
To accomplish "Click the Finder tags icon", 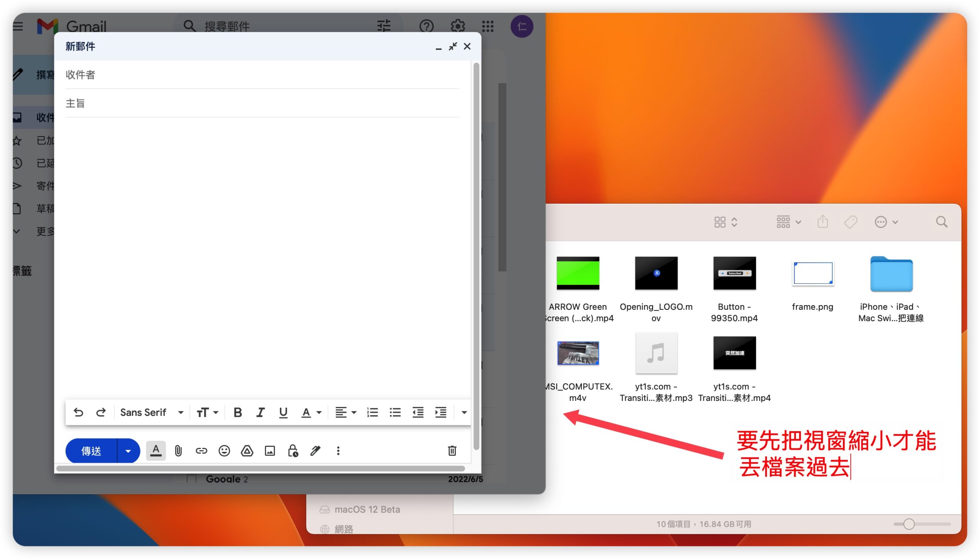I will point(851,222).
